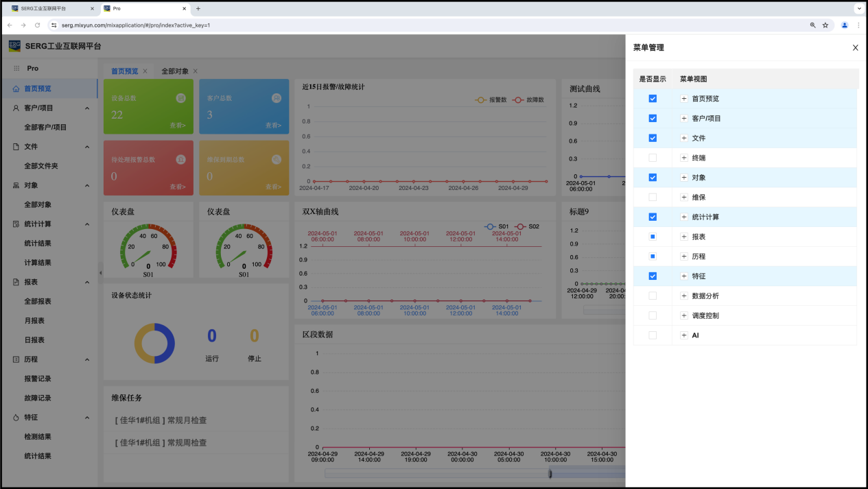Image resolution: width=868 pixels, height=489 pixels.
Task: Click the 特征 flame icon in sidebar
Action: coord(16,418)
